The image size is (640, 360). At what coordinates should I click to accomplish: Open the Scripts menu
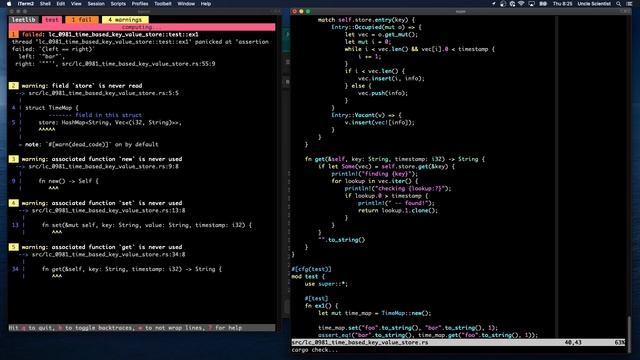(118, 4)
